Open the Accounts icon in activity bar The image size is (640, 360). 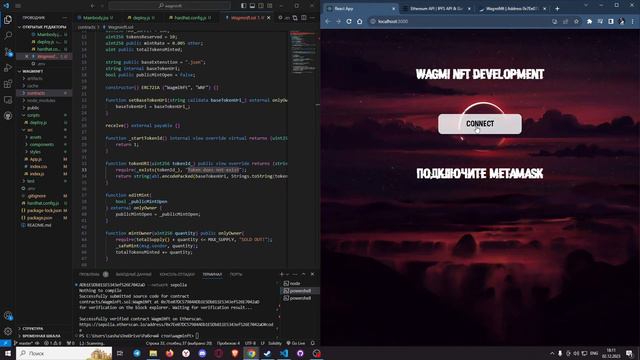pos(8,316)
